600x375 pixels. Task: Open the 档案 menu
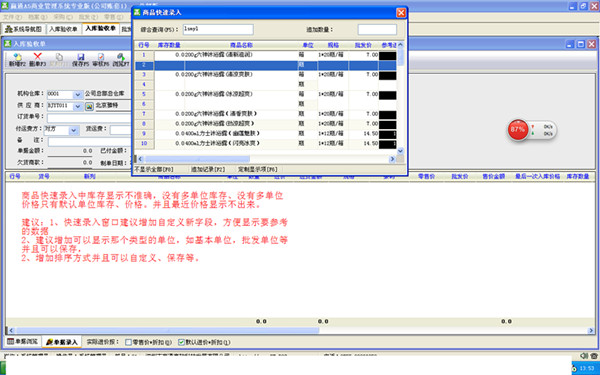[38, 17]
